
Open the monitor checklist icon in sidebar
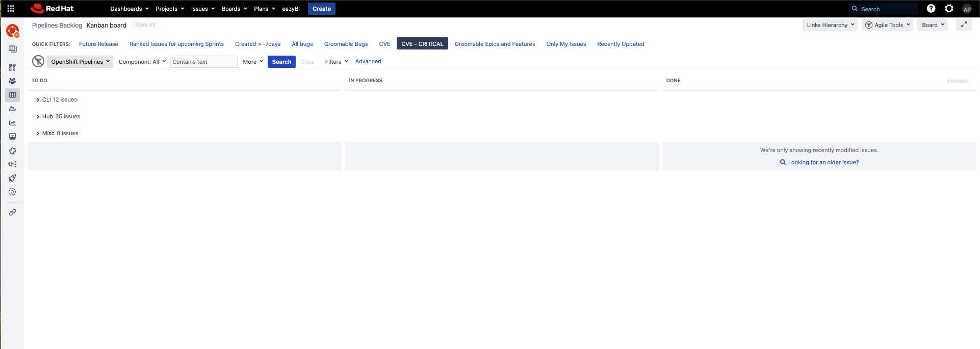tap(13, 137)
